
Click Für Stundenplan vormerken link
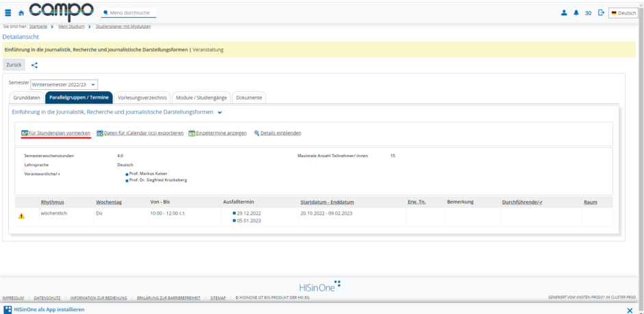point(59,132)
